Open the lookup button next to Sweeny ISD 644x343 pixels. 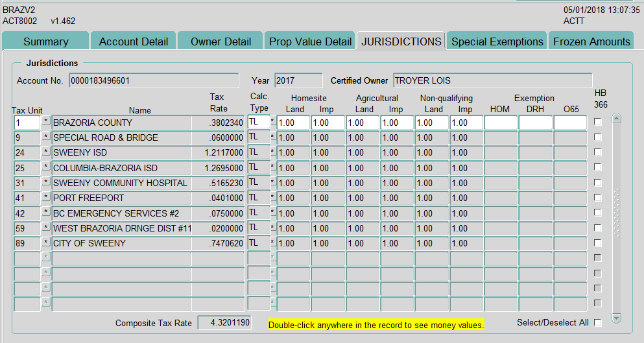46,152
